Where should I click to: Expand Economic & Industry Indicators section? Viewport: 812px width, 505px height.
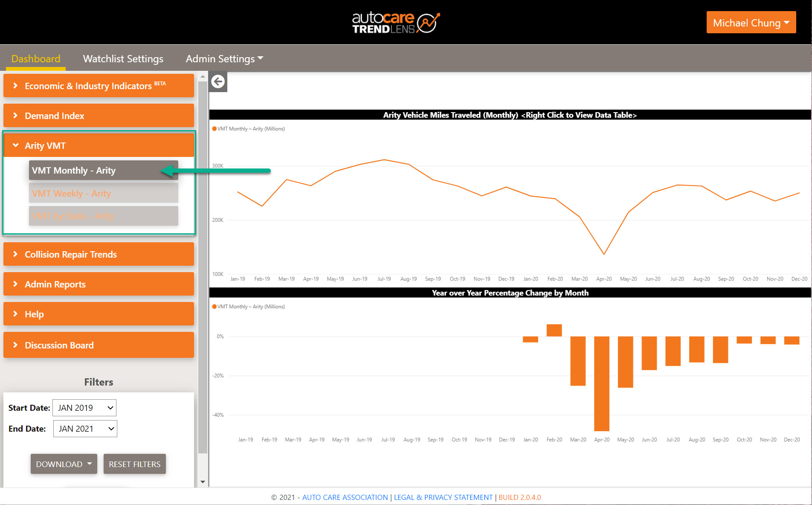(x=99, y=86)
